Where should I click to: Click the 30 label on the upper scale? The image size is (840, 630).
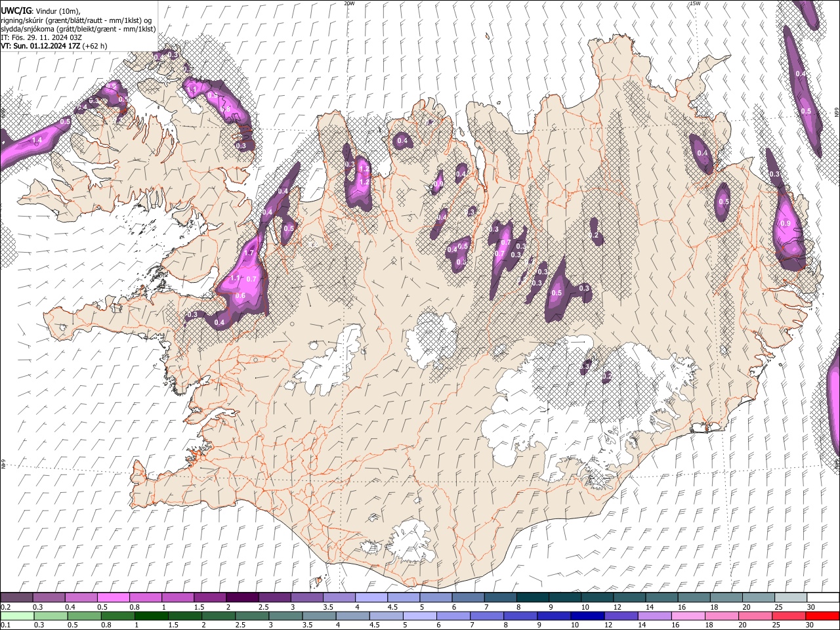811,607
